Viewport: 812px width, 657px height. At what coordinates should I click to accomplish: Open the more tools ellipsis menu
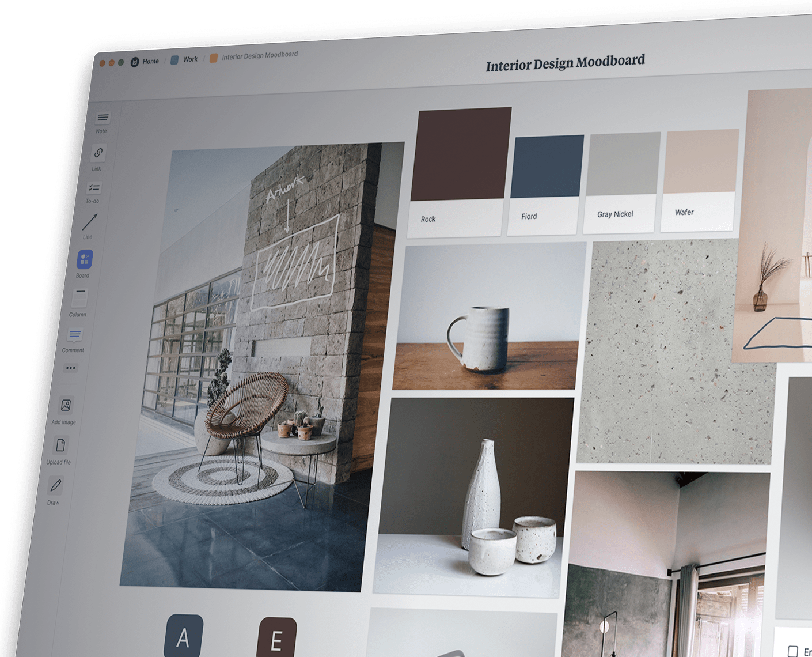click(x=70, y=368)
